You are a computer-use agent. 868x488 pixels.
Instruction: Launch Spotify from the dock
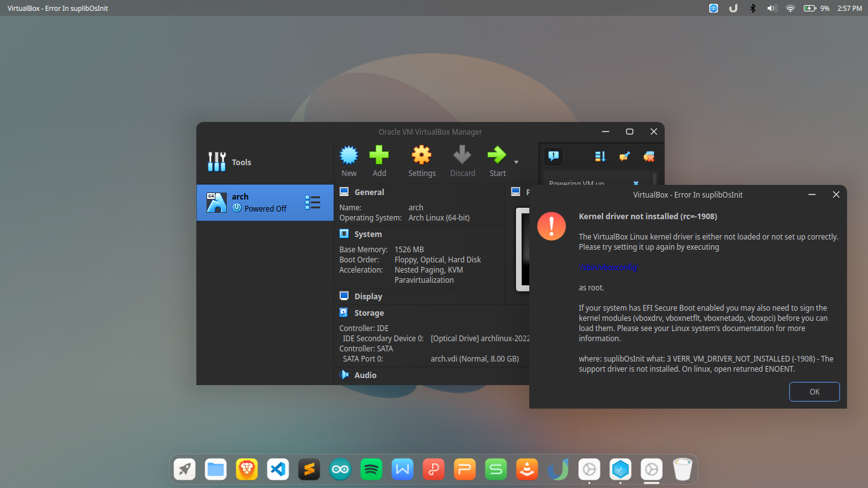(x=372, y=470)
